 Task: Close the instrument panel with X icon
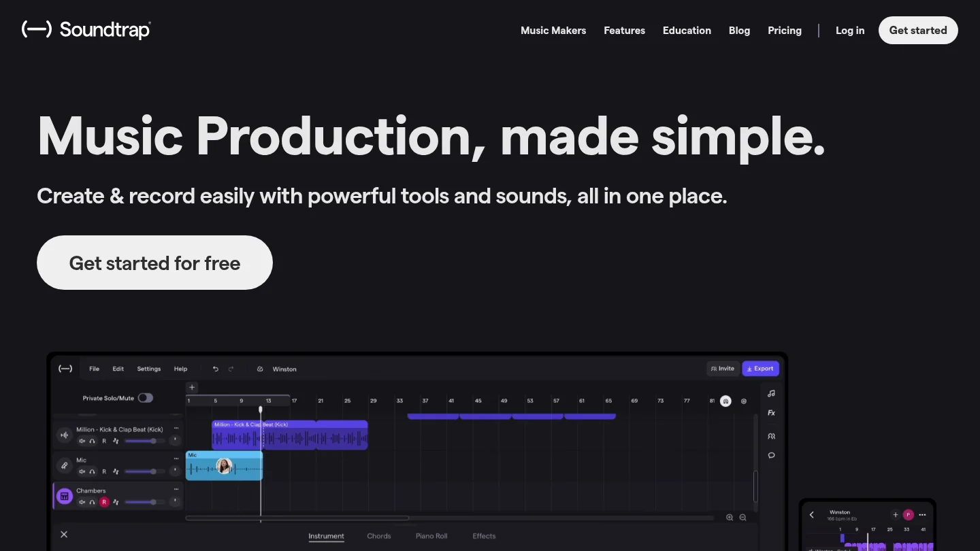click(64, 535)
